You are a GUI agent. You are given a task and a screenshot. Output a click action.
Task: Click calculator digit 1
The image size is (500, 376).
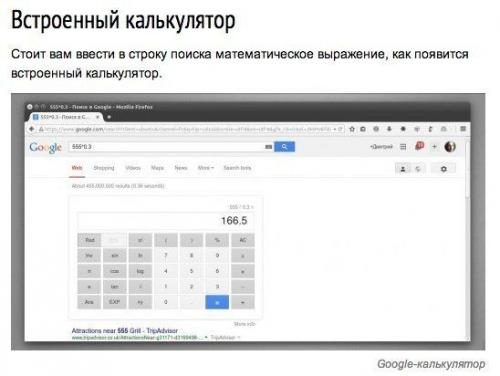coord(166,287)
